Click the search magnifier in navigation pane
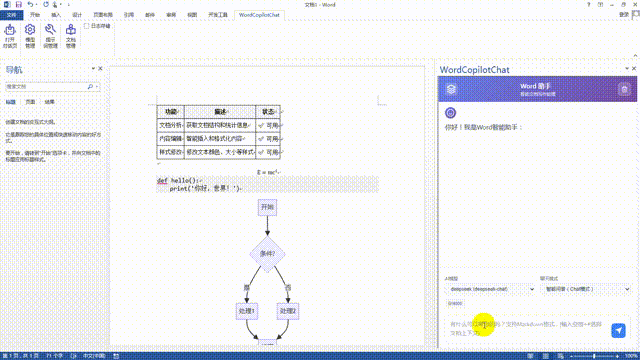Screen dimensions: 640x360 click(x=90, y=87)
